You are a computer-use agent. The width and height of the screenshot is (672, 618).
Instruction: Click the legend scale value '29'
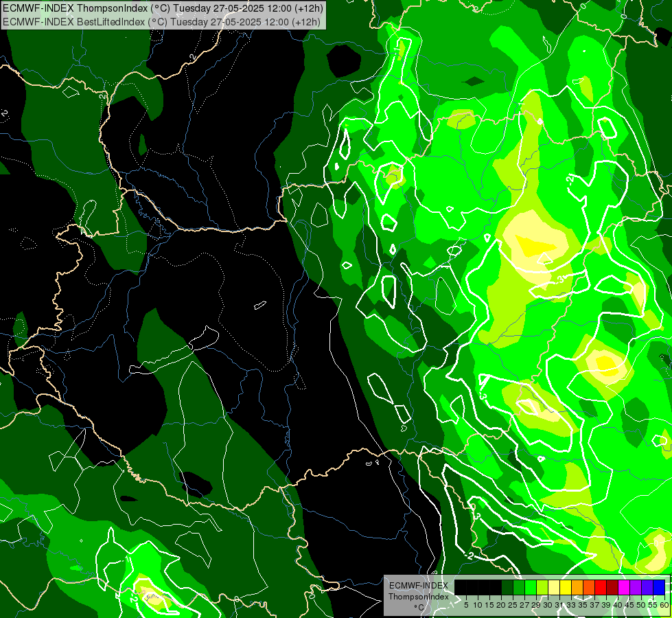pyautogui.click(x=536, y=605)
